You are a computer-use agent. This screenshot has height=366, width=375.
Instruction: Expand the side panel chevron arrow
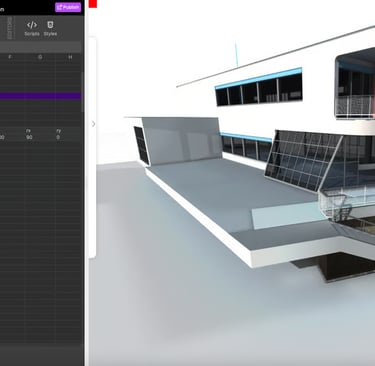point(93,124)
